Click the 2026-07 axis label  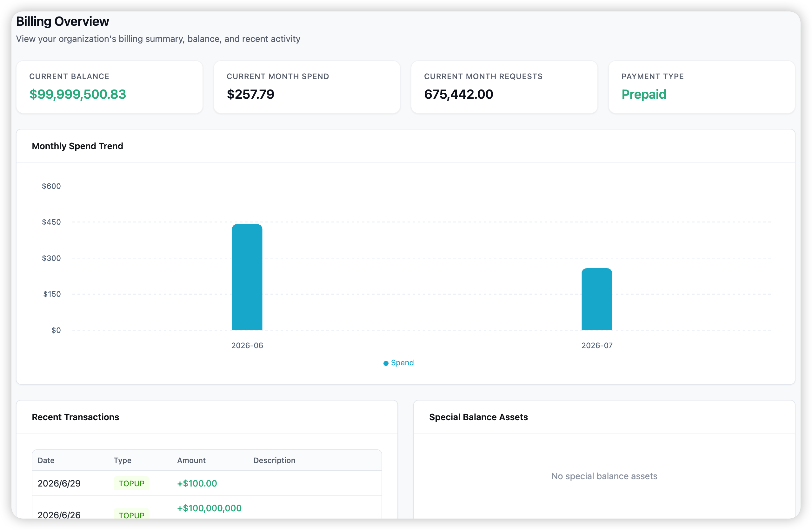597,346
